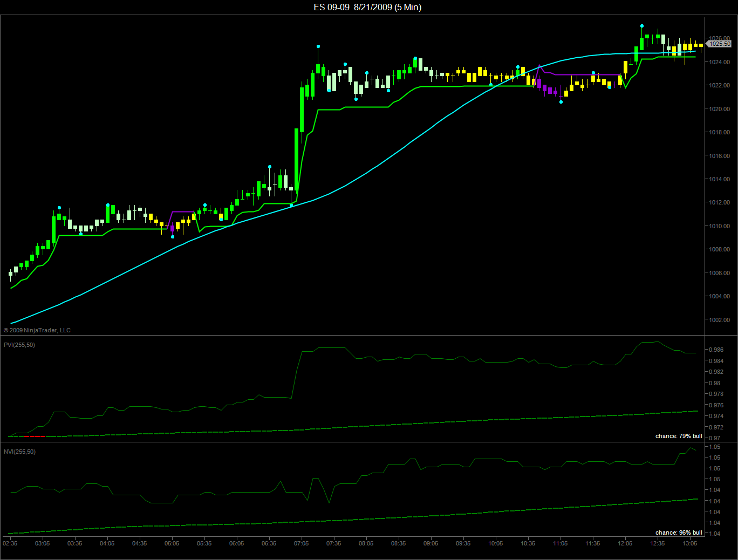Click the 12:35 time axis label
The image size is (738, 560).
(x=658, y=543)
